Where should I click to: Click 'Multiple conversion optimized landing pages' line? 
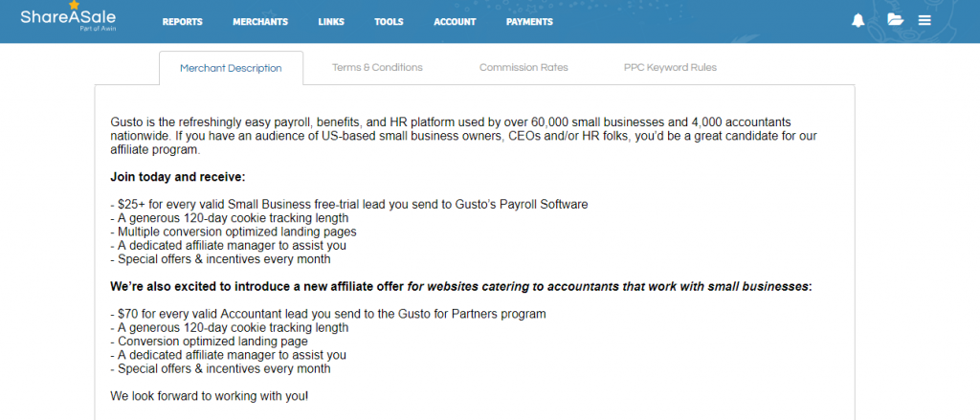click(x=234, y=232)
